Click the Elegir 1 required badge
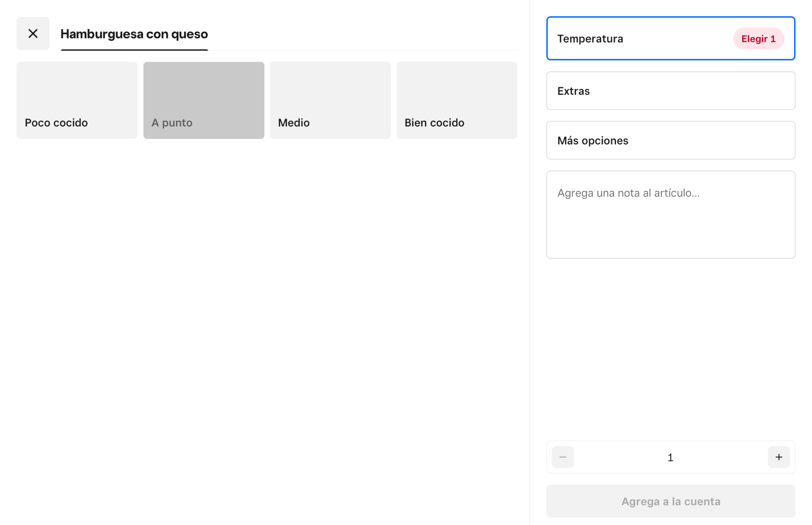812x525 pixels. tap(758, 39)
